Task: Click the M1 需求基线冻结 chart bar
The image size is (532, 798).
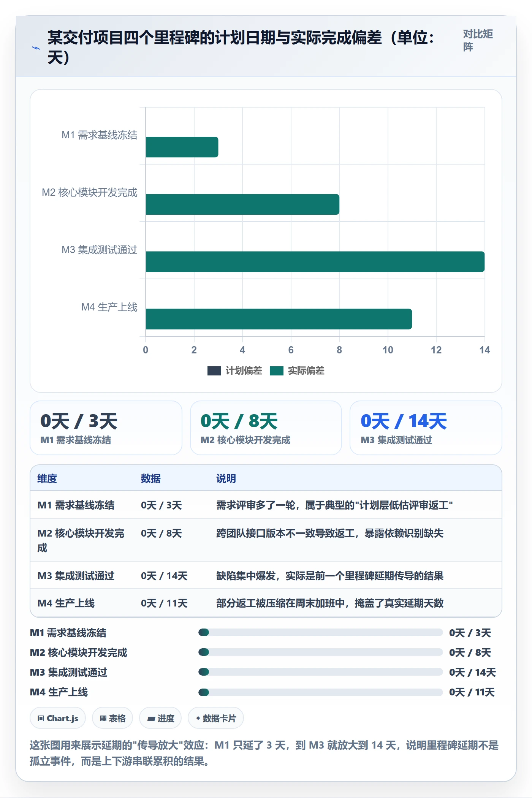Action: tap(182, 147)
